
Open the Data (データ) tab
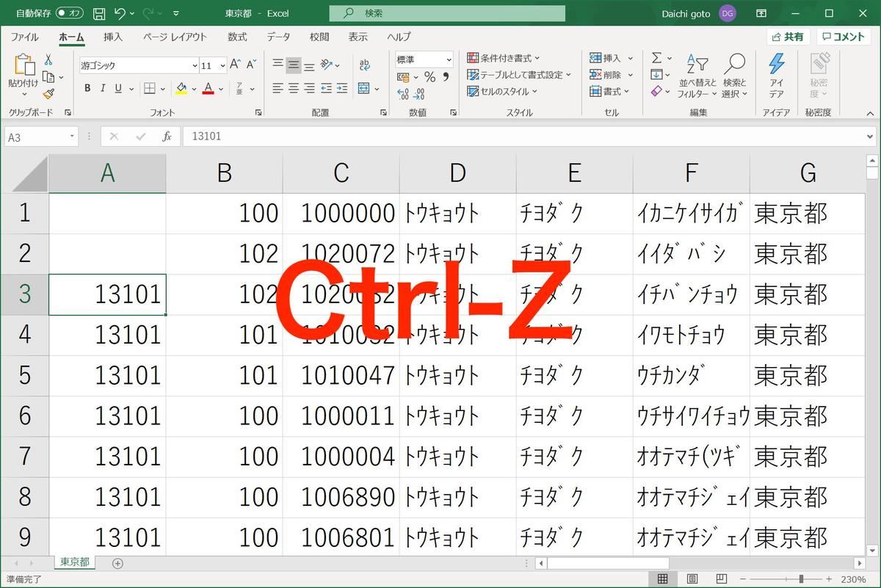pos(278,37)
